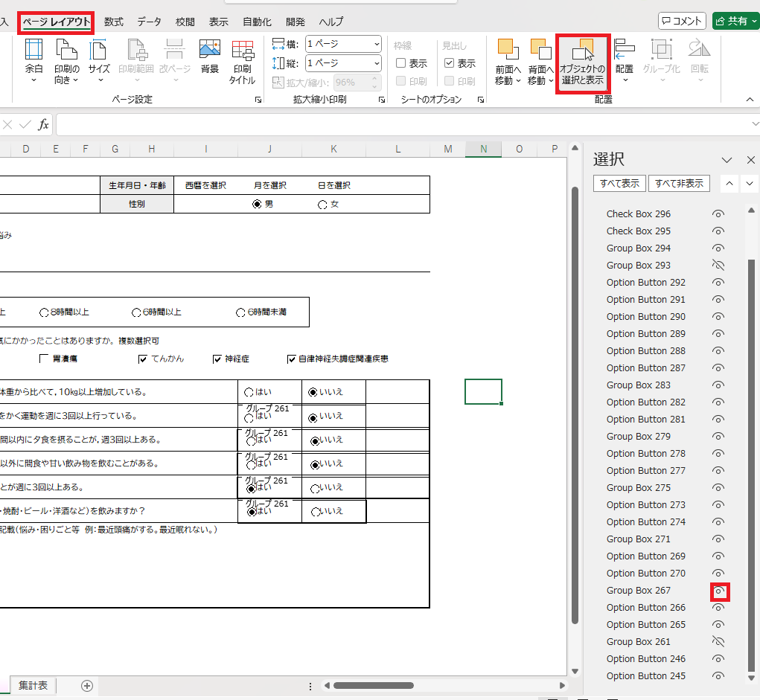Screen dimensions: 760x700
Task: Open 印刷タイトル print titles icon
Action: pyautogui.click(x=242, y=51)
